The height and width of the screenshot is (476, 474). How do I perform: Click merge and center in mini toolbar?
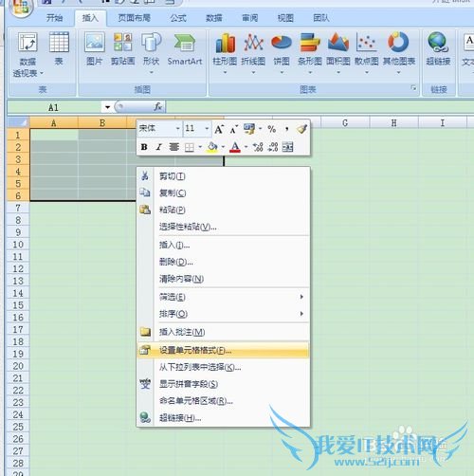(287, 147)
